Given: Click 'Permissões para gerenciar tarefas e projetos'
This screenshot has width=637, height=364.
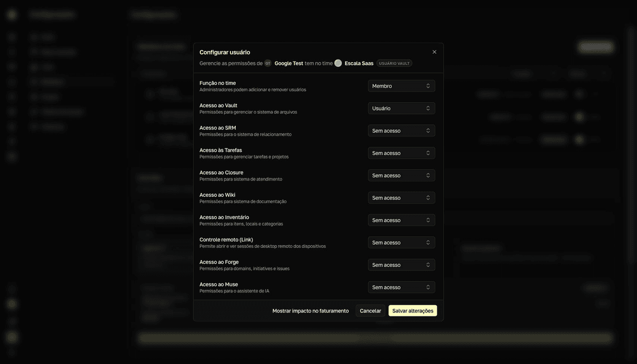Looking at the screenshot, I should point(244,157).
